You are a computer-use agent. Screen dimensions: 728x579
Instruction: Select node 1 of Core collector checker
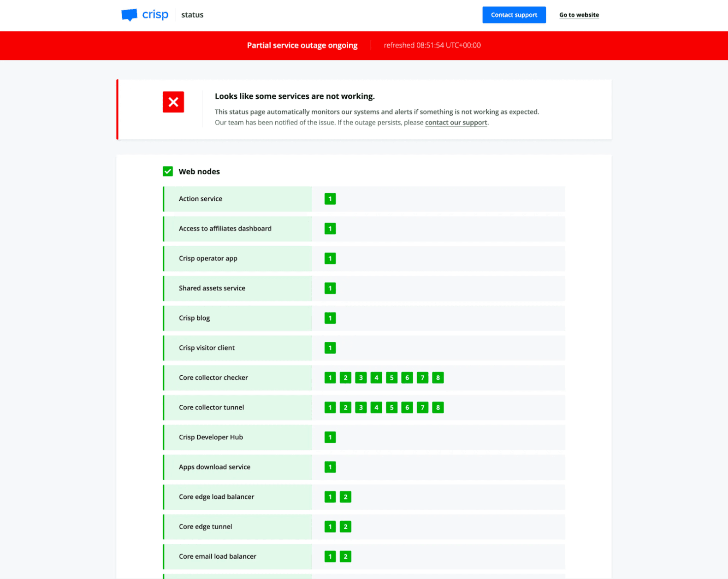330,378
